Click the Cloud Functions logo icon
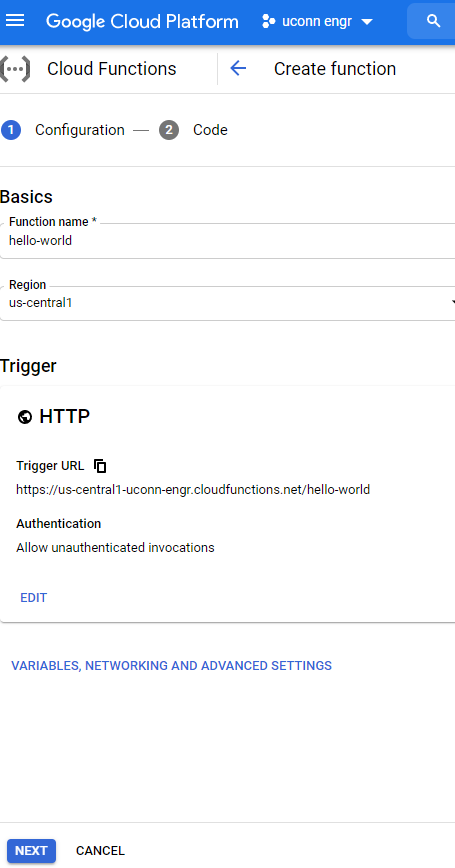The width and height of the screenshot is (455, 868). click(x=15, y=69)
